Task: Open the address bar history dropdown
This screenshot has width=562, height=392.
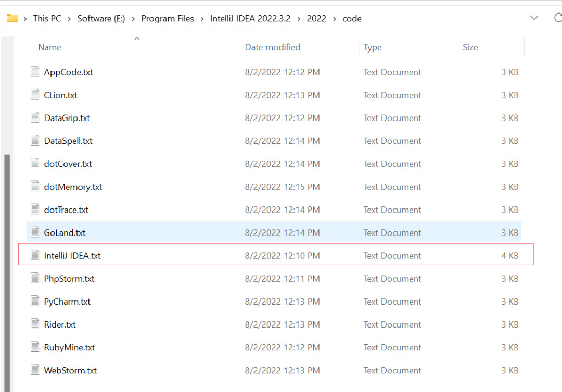Action: [x=534, y=18]
